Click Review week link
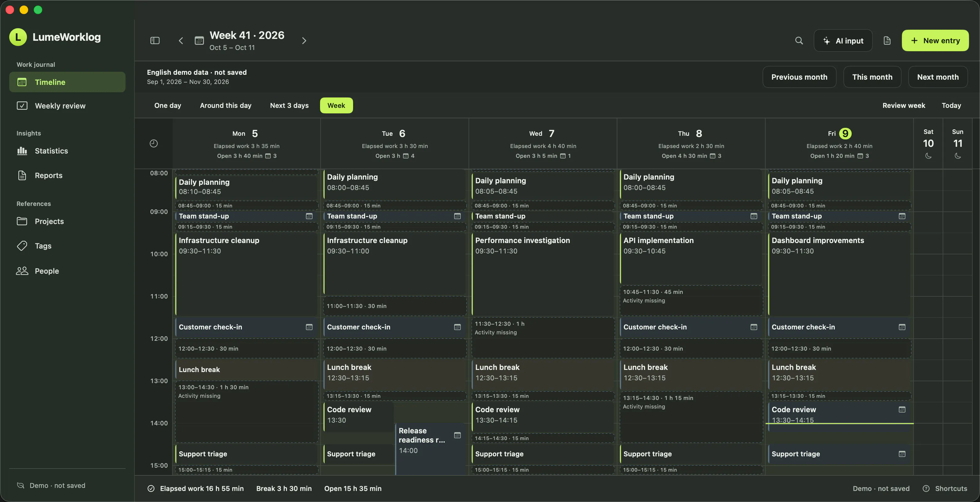The width and height of the screenshot is (980, 502). pyautogui.click(x=903, y=105)
